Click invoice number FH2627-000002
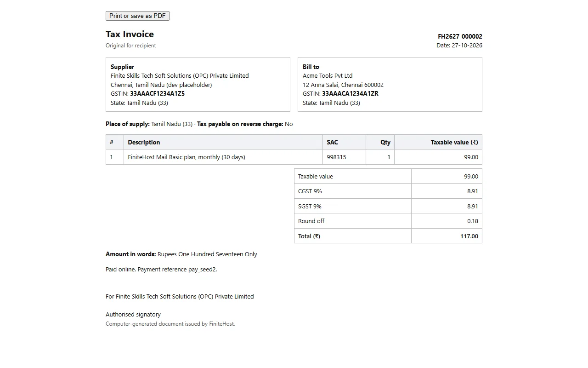Screen dimensions: 588x368 (460, 36)
